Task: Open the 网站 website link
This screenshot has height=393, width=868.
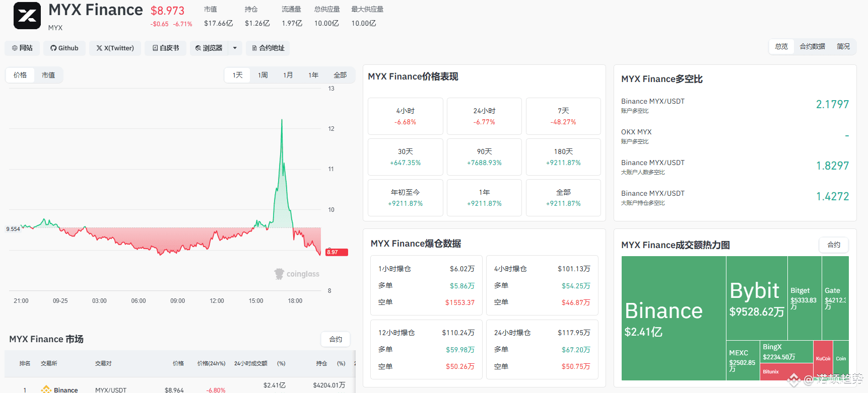Action: coord(22,48)
